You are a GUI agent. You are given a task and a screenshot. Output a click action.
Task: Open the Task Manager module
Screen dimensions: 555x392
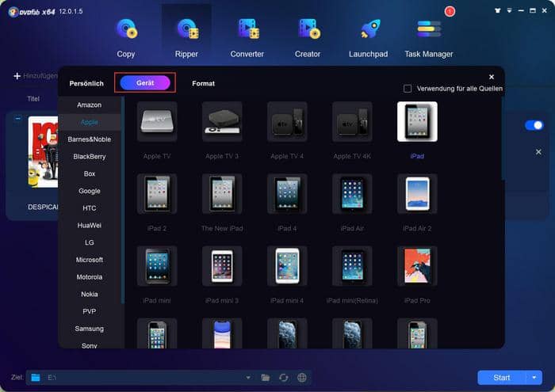(429, 39)
